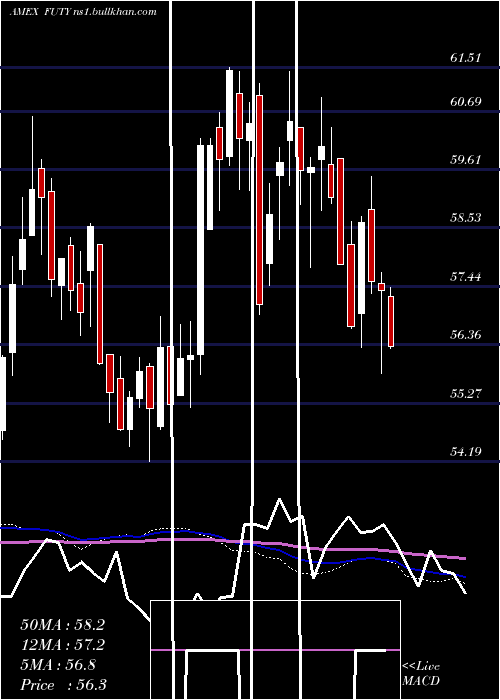Click the 50MA : 58.2 readout
Screen dimensions: 500x700
pos(62,625)
